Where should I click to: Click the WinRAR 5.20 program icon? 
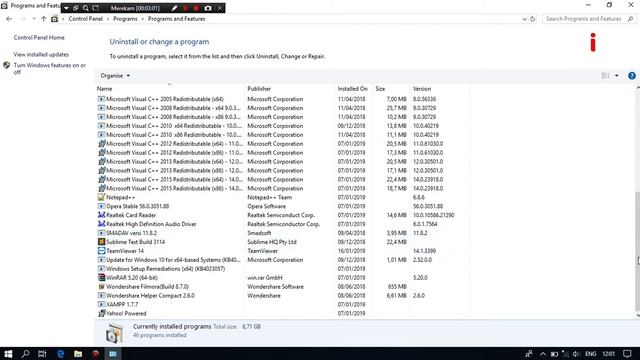click(x=102, y=278)
